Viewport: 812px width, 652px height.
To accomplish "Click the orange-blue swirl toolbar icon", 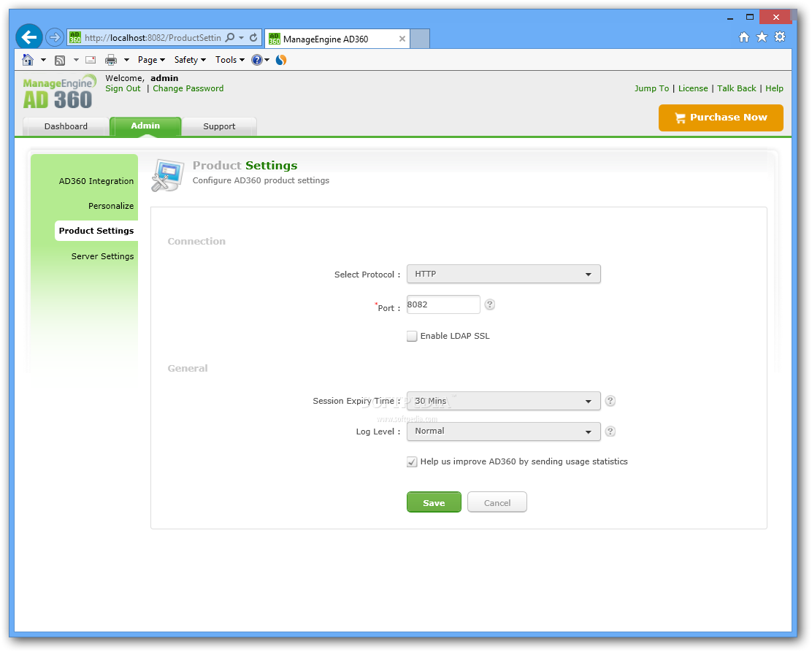I will coord(281,60).
